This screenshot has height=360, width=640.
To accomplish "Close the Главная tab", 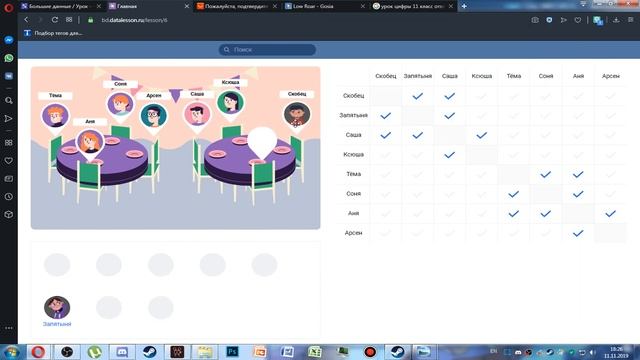I will point(187,6).
